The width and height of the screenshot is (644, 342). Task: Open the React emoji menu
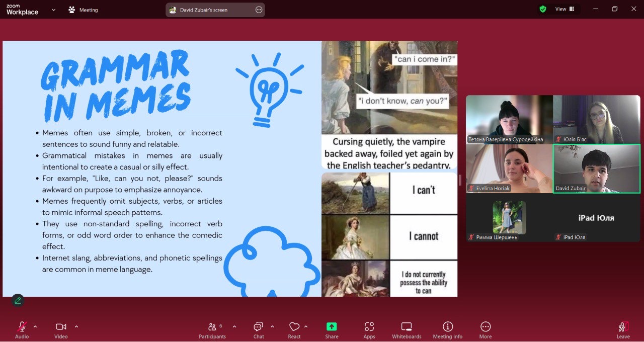coord(294,330)
